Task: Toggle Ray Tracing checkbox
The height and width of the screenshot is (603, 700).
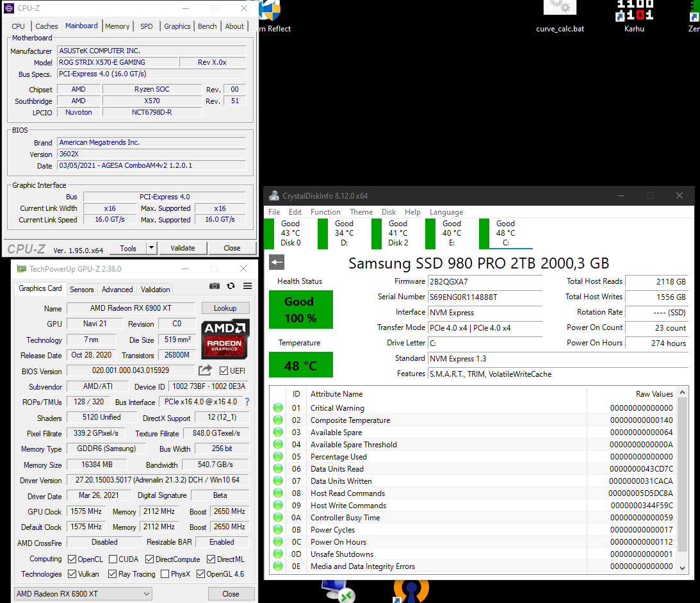Action: click(x=113, y=574)
